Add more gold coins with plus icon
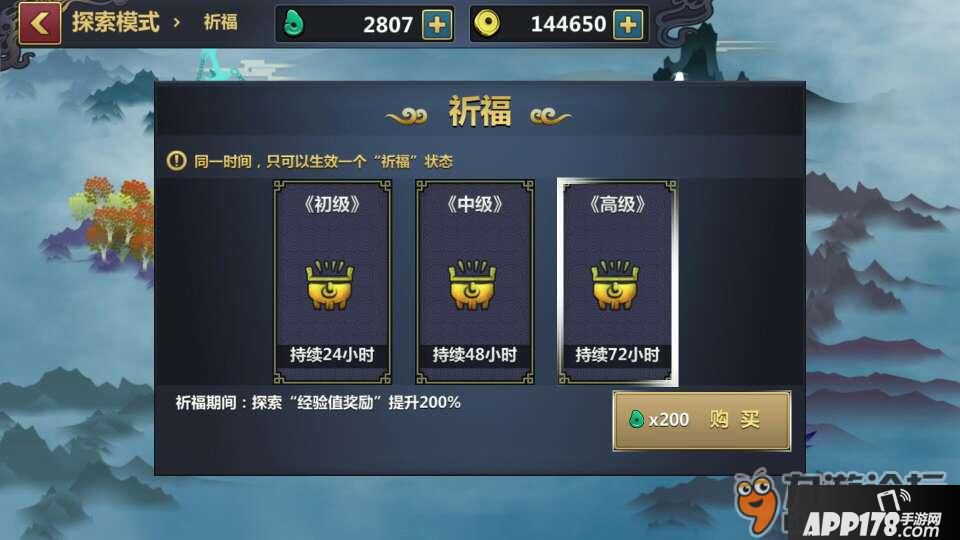 click(x=628, y=24)
